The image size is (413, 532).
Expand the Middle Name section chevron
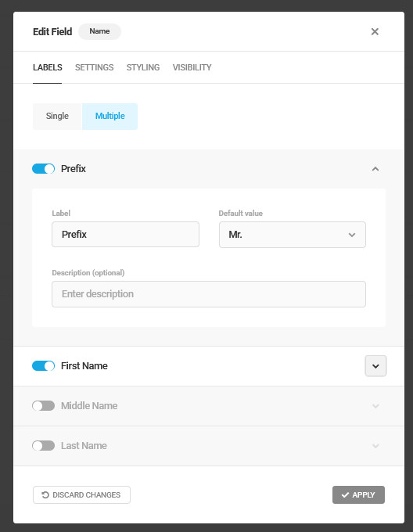[x=375, y=406]
